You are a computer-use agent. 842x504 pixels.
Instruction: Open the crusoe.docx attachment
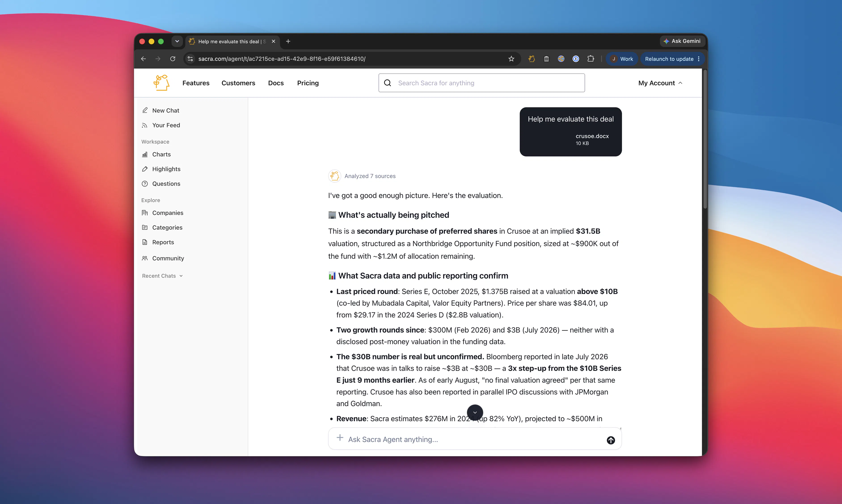pos(592,139)
